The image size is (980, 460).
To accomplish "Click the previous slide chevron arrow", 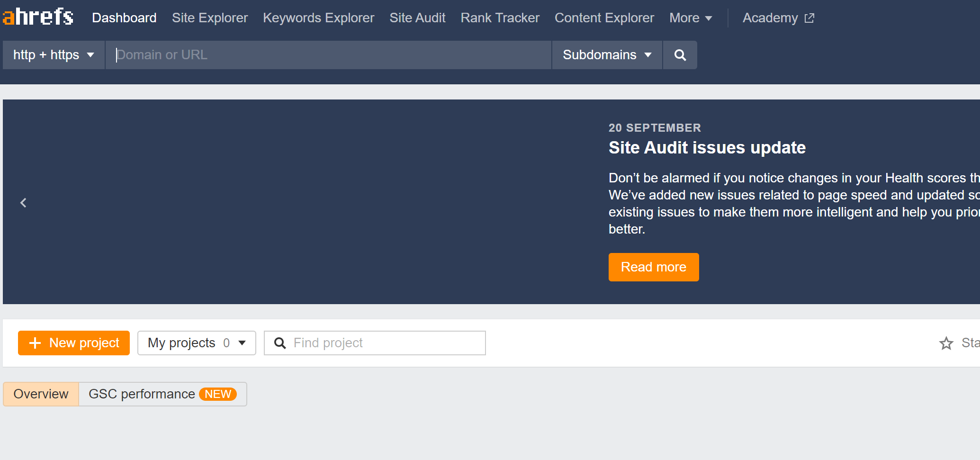I will (x=23, y=203).
